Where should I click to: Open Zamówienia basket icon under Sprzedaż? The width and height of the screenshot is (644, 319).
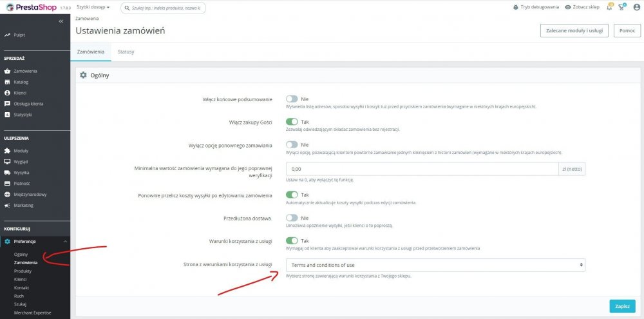point(7,71)
